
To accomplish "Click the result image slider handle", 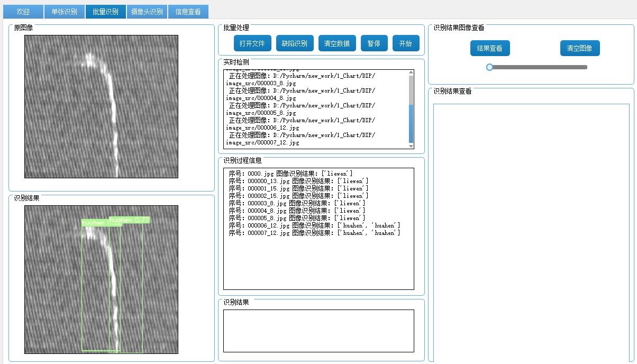I will [490, 67].
